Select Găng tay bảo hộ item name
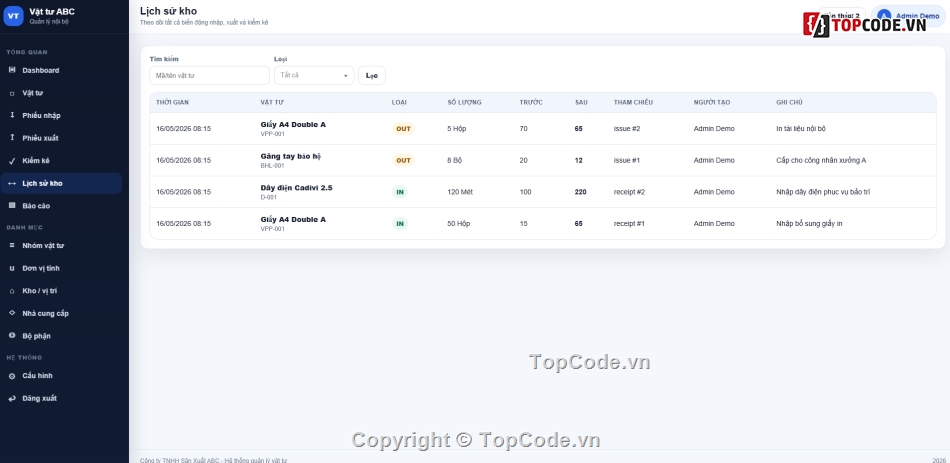 [290, 156]
